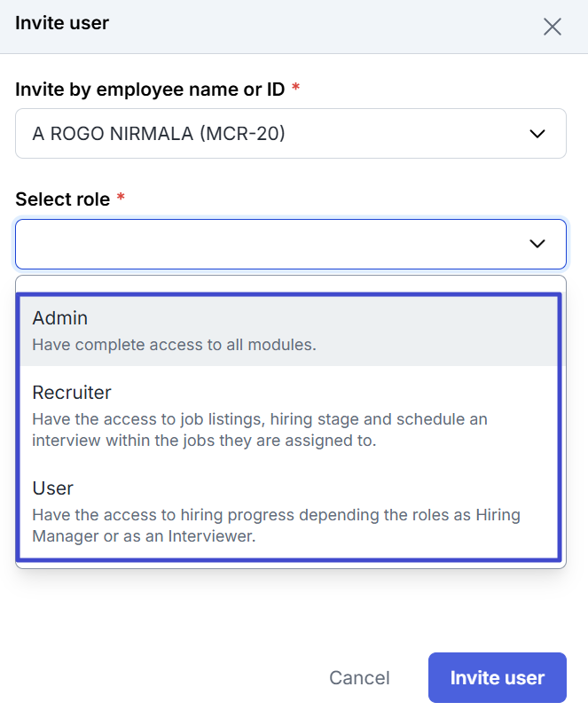This screenshot has height=718, width=588.
Task: Cancel the user invitation
Action: click(359, 678)
